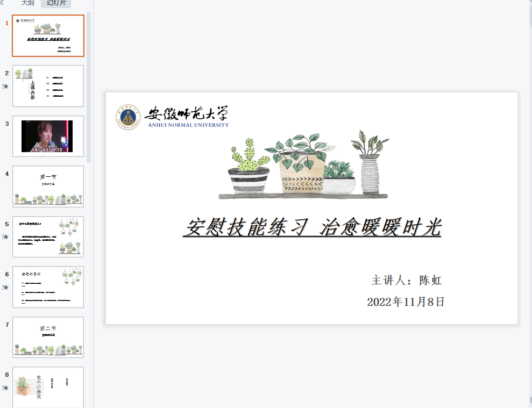Open slide 8 thumbnail with 做个小游戏
Image resolution: width=532 pixels, height=408 pixels.
pos(48,387)
